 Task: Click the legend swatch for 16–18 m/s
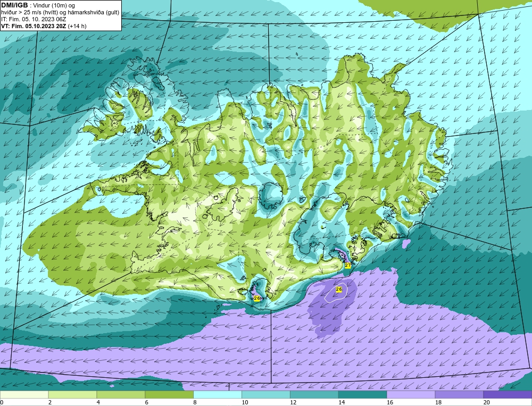point(411,395)
